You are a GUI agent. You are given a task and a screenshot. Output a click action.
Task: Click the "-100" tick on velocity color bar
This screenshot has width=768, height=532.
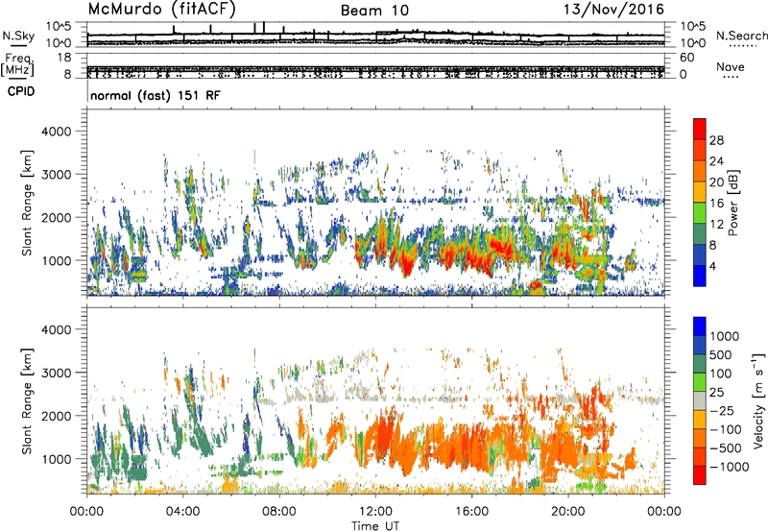(x=726, y=429)
